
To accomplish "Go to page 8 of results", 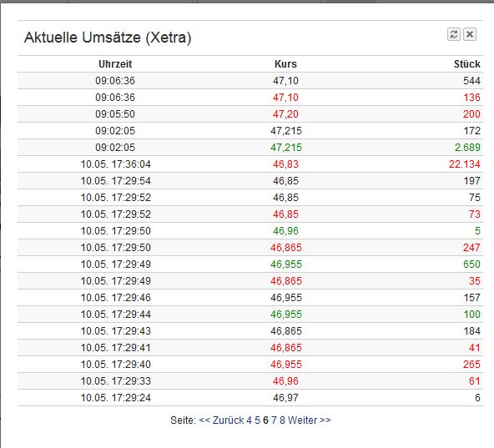I will [x=282, y=420].
